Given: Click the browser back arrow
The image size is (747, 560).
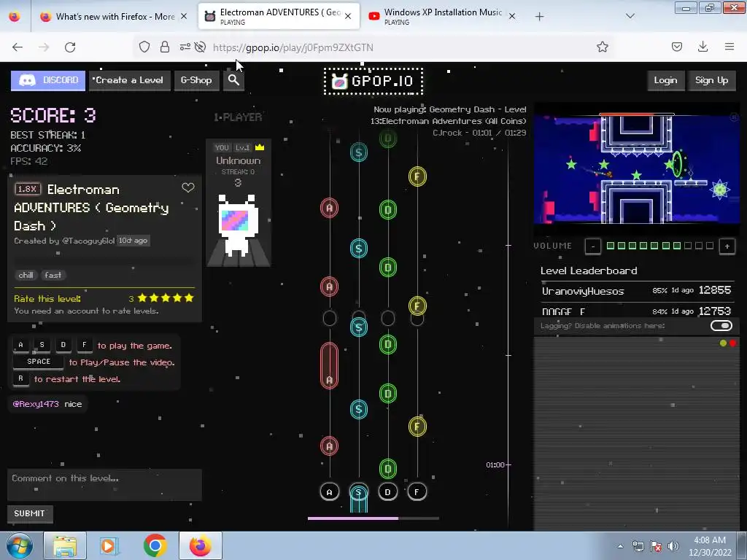Looking at the screenshot, I should (18, 47).
